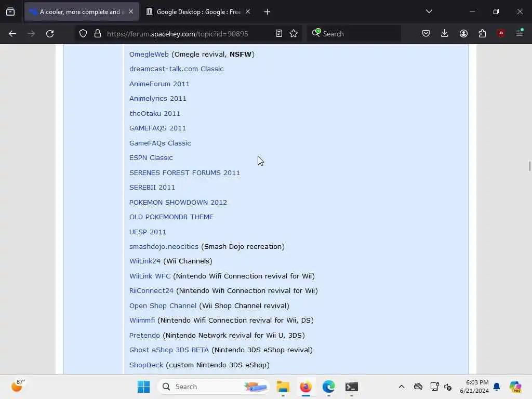This screenshot has width=532, height=399.
Task: Visit the AnimeForum 2011 link
Action: (159, 84)
